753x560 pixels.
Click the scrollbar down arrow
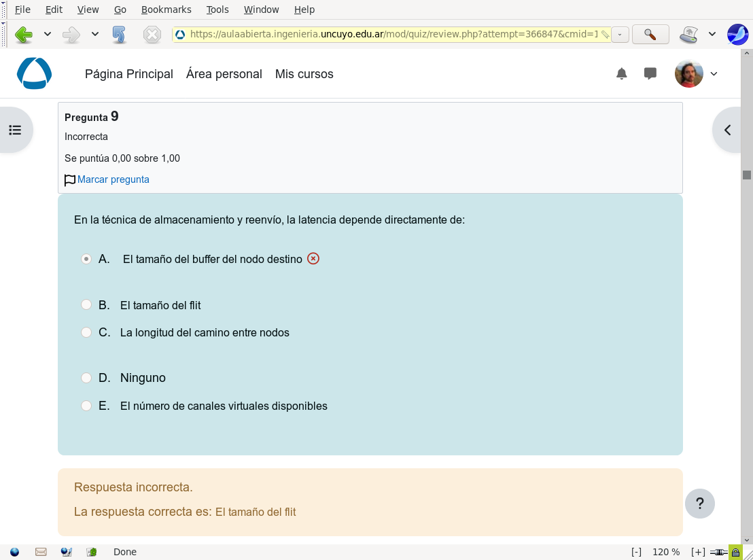pos(746,540)
